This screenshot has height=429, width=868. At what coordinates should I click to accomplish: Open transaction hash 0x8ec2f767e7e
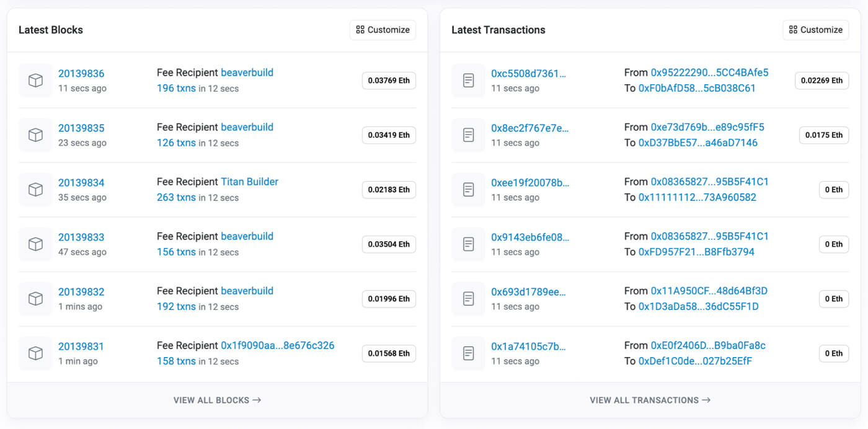coord(529,128)
